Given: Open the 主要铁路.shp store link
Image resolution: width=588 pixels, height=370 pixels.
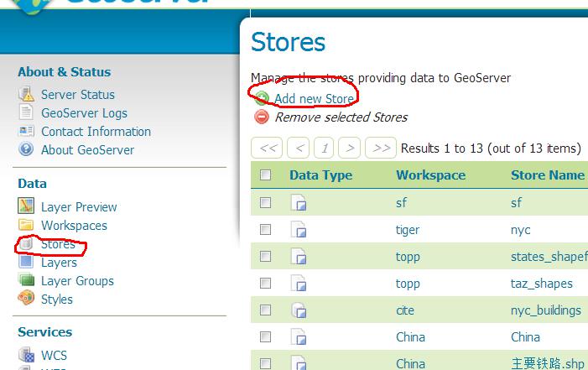Looking at the screenshot, I should pyautogui.click(x=548, y=363).
